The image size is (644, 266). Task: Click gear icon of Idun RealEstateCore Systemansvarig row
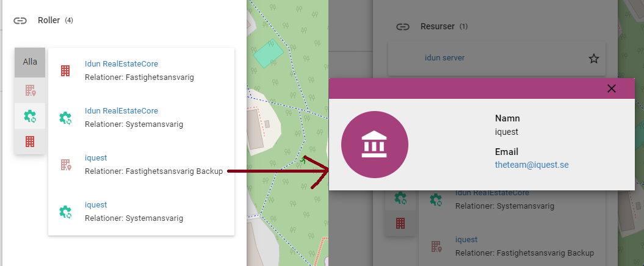[65, 118]
